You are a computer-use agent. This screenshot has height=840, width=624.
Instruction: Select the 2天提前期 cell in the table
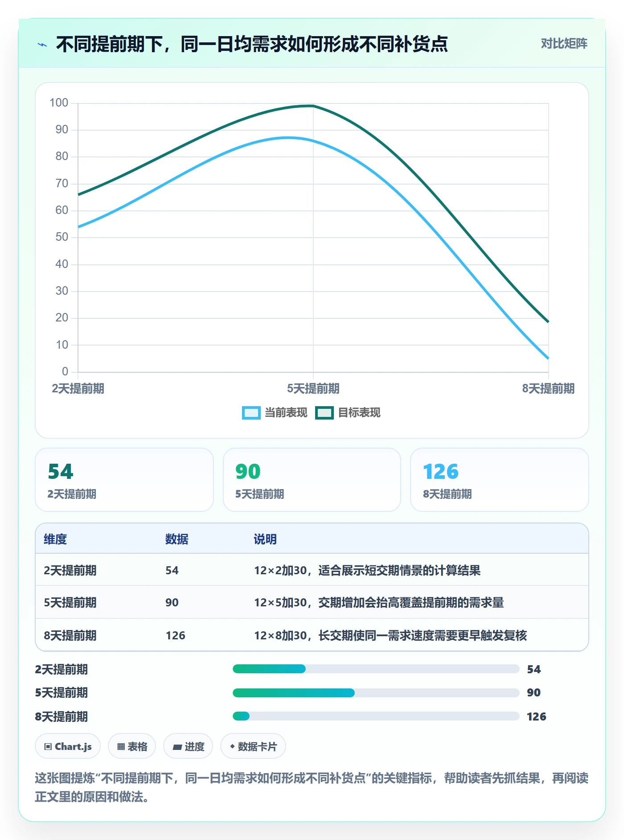coord(70,570)
